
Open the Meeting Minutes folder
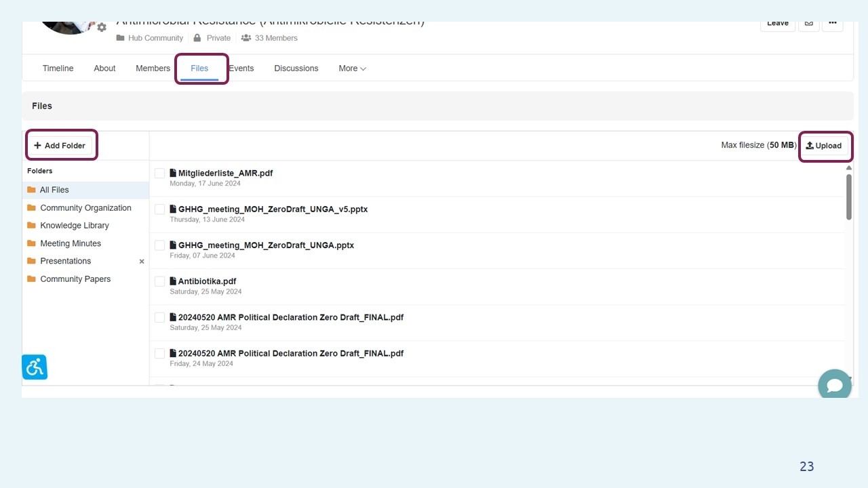point(71,243)
